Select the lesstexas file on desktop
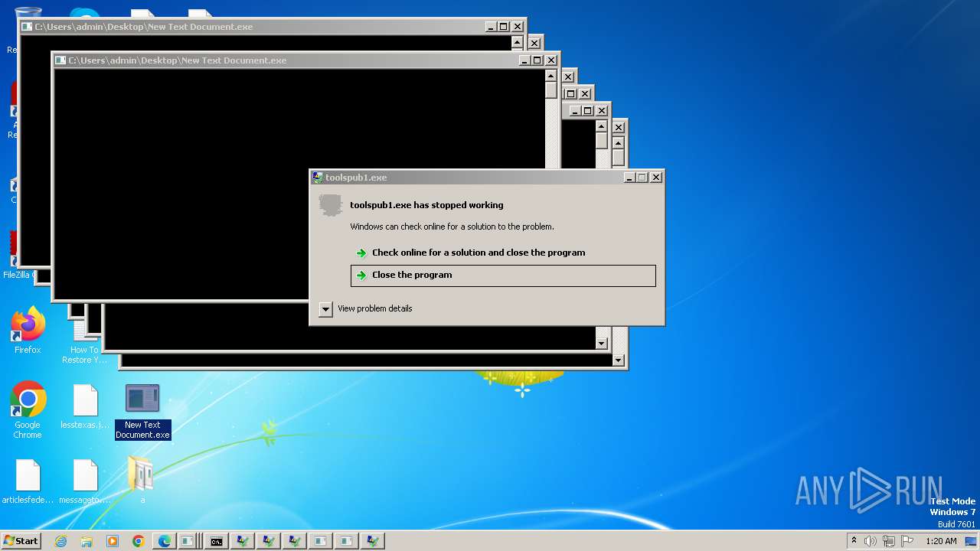Viewport: 980px width, 551px height. point(85,407)
